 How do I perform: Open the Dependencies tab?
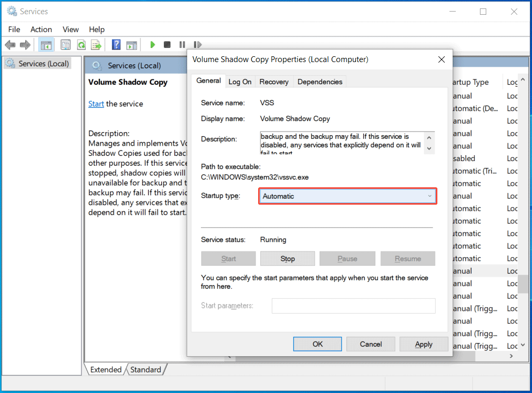(320, 82)
